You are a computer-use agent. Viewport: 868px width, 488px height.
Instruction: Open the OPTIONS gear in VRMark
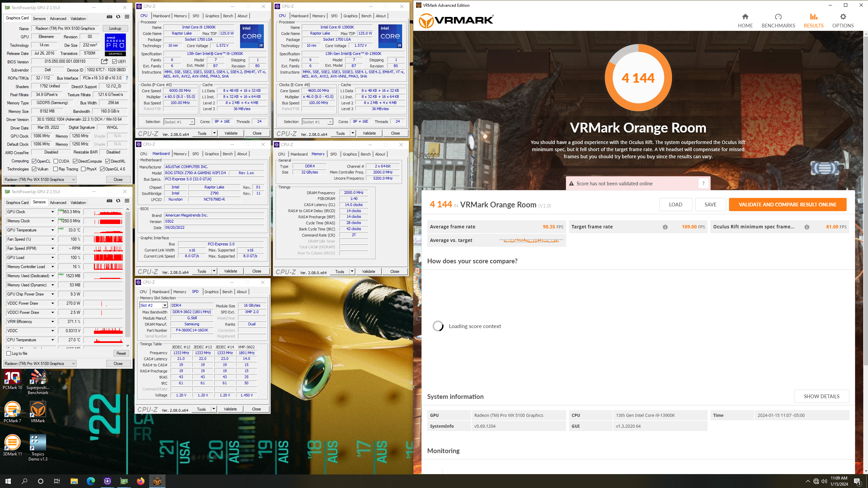click(843, 21)
